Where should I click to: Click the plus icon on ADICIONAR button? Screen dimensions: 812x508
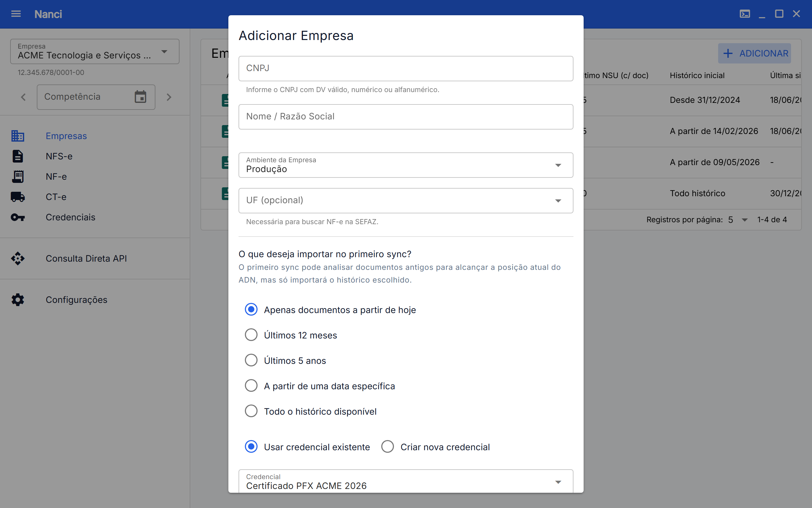[728, 53]
